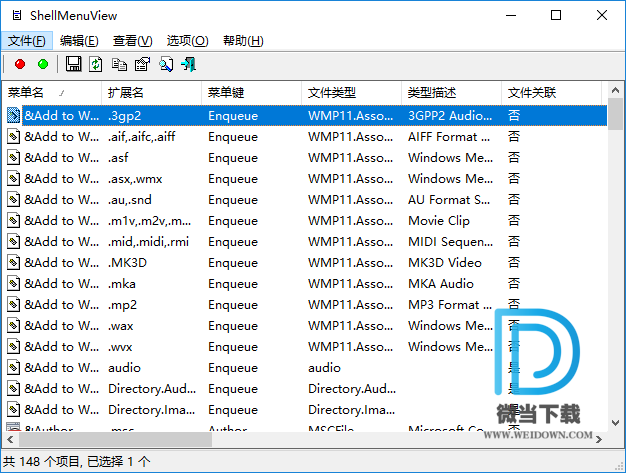The width and height of the screenshot is (626, 473).
Task: Select the Directory.Ima... extension cell
Action: (x=152, y=410)
